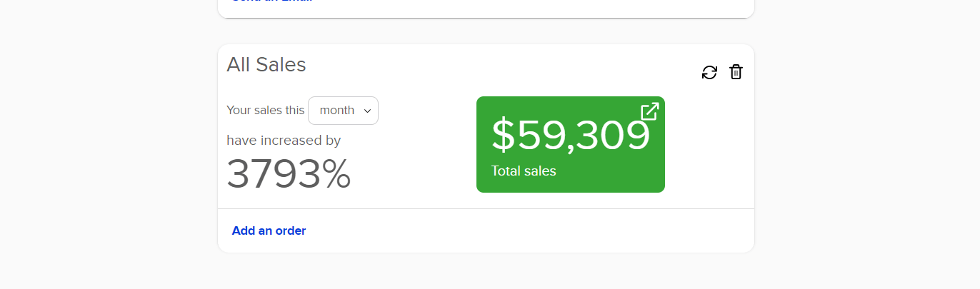Click the gray page background left of the card
The height and width of the screenshot is (289, 980).
(x=107, y=143)
